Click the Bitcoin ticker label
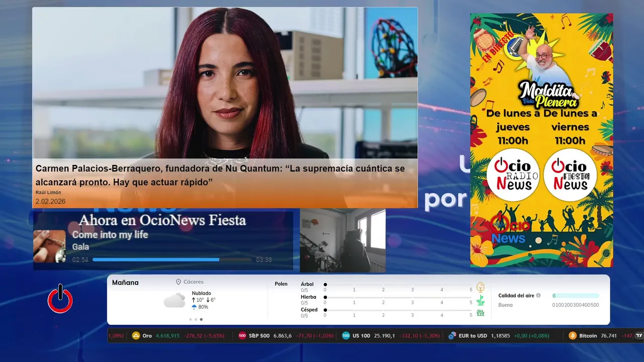This screenshot has height=362, width=644. point(588,335)
